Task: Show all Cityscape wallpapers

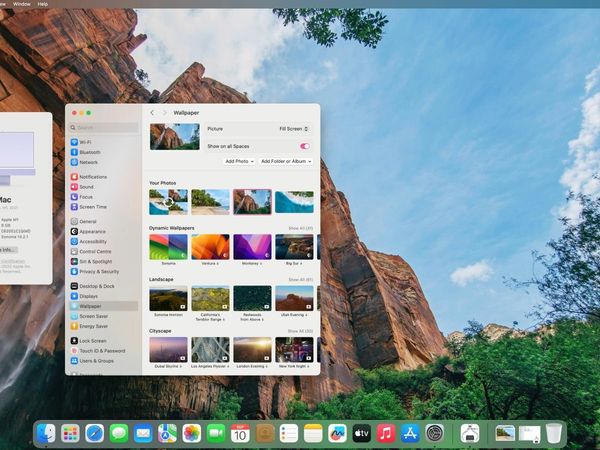Action: [300, 331]
